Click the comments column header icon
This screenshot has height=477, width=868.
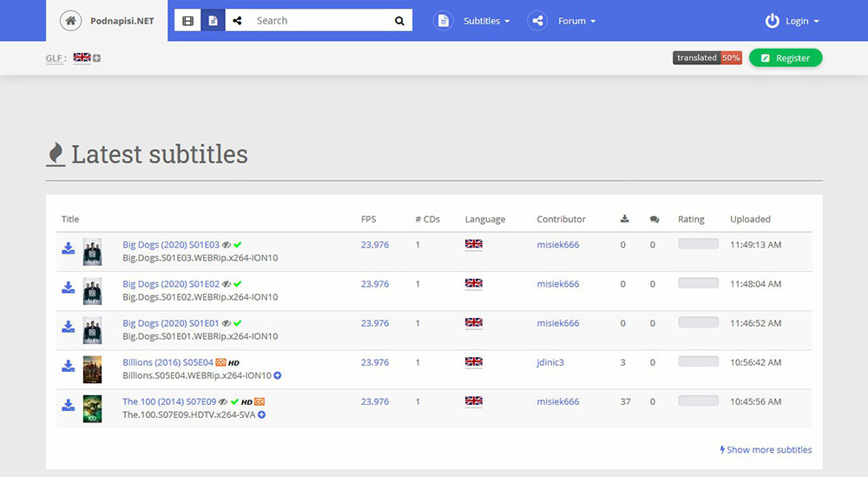tap(654, 219)
